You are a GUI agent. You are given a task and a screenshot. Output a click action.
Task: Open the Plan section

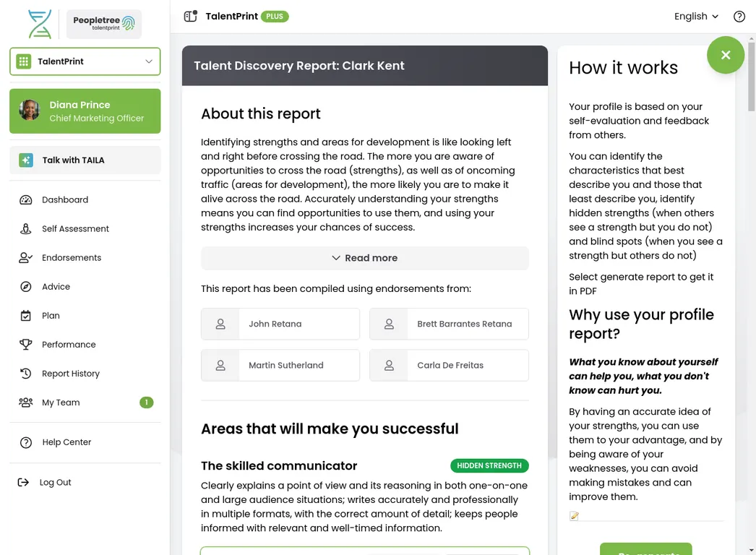[51, 315]
